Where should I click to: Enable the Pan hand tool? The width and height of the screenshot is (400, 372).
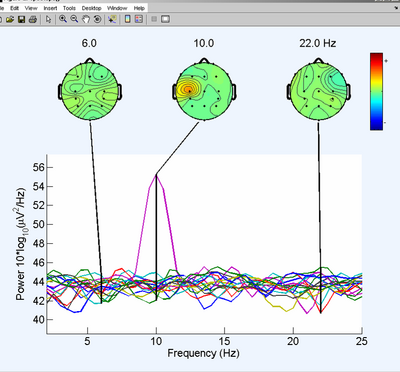point(86,19)
